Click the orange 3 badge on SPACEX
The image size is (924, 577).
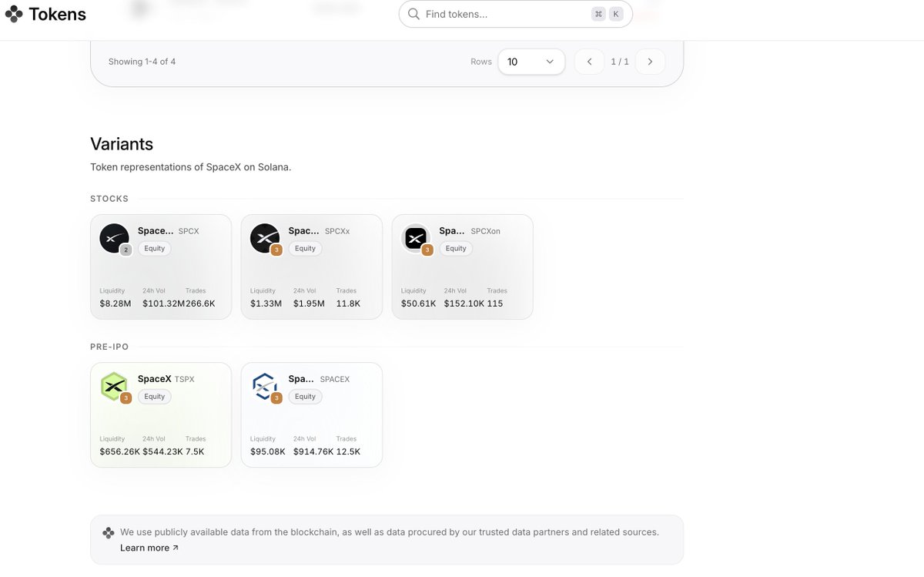(x=276, y=398)
